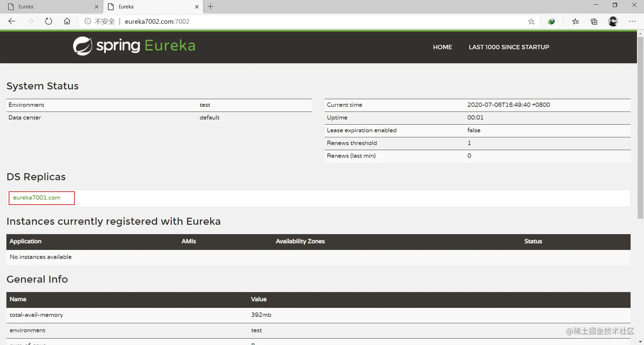644x345 pixels.
Task: Open the eureka7001.com replica link
Action: tap(37, 198)
